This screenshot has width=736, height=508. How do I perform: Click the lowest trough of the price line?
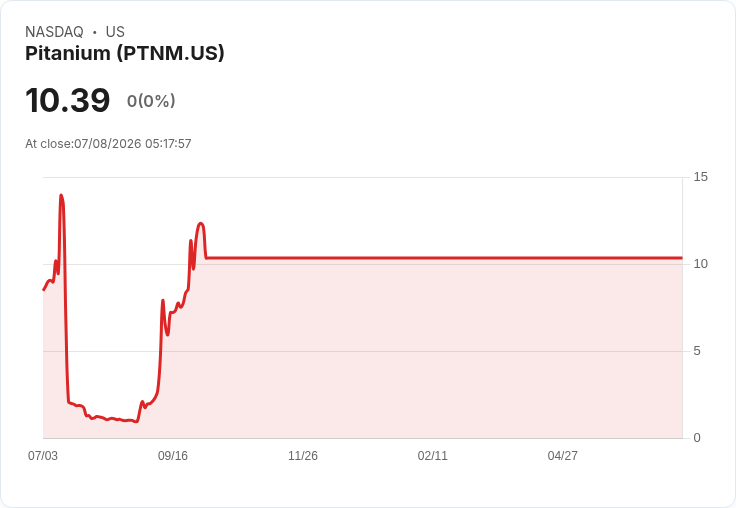click(x=136, y=422)
